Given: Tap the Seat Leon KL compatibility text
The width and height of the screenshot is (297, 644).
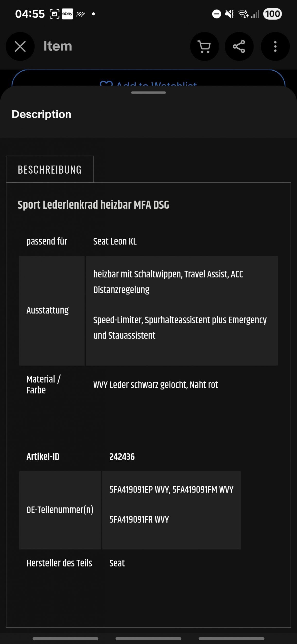Looking at the screenshot, I should pyautogui.click(x=115, y=241).
